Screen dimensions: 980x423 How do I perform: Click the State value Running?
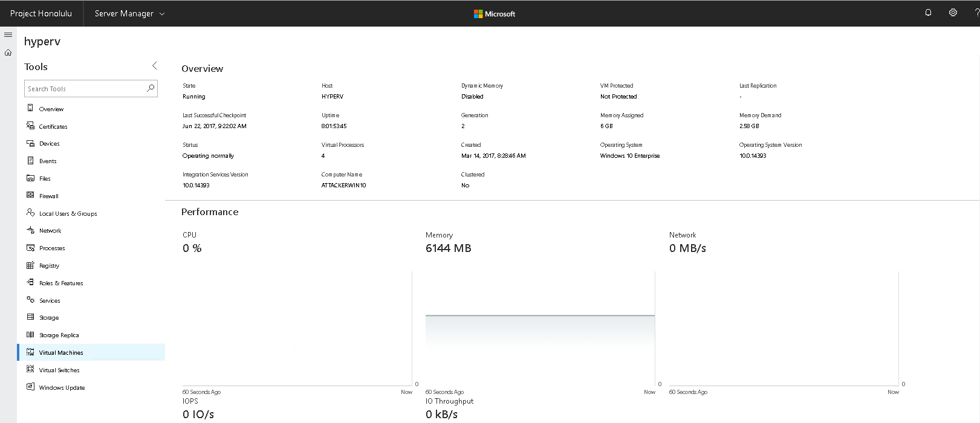point(194,97)
